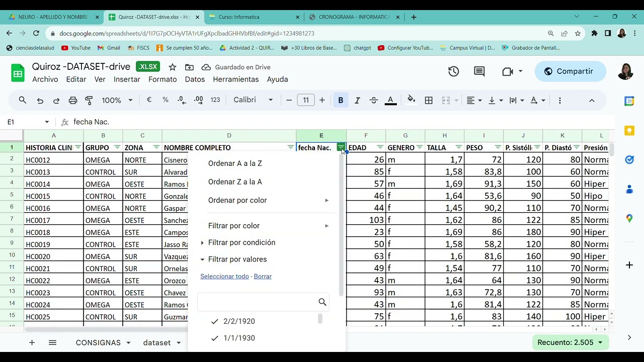Open the three-dot more toolbar options
This screenshot has width=644, height=362.
[x=559, y=100]
